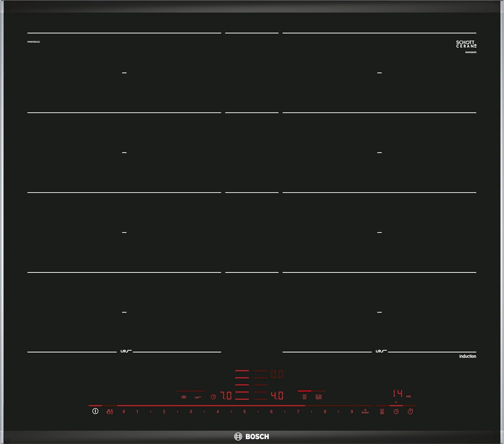Image resolution: width=504 pixels, height=444 pixels.
Task: Tap the small clock icon beside 7.0
Action: pyautogui.click(x=213, y=397)
